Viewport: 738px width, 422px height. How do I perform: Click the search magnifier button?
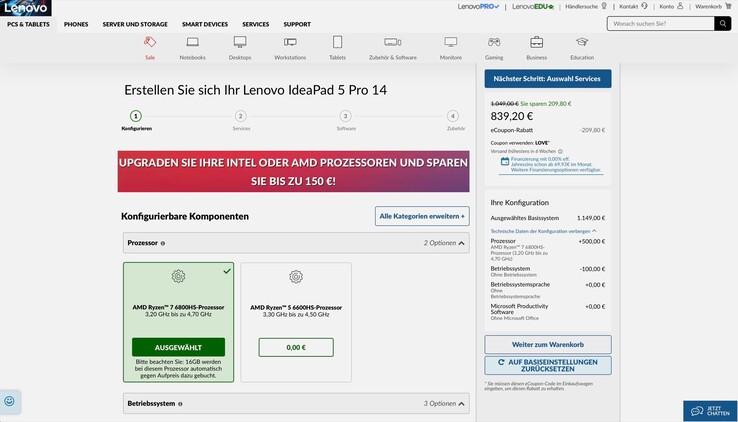point(722,24)
